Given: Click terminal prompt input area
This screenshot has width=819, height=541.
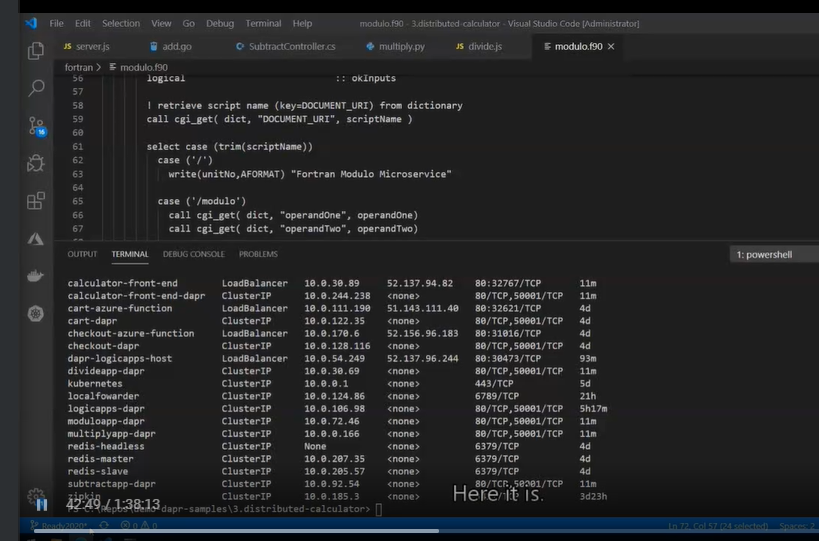Looking at the screenshot, I should click(x=379, y=509).
